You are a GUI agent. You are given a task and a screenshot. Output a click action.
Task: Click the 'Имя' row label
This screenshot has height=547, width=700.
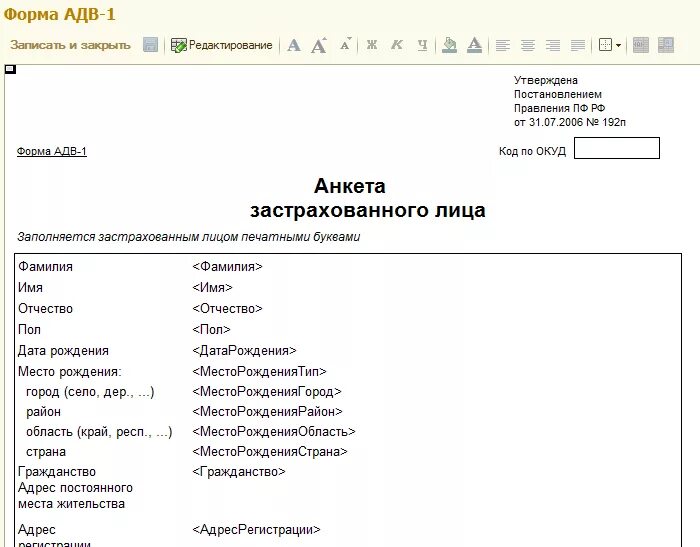[30, 288]
